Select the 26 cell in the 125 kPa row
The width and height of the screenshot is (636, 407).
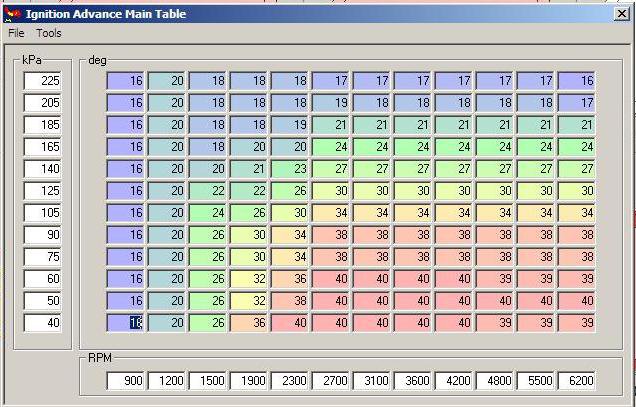pos(291,191)
